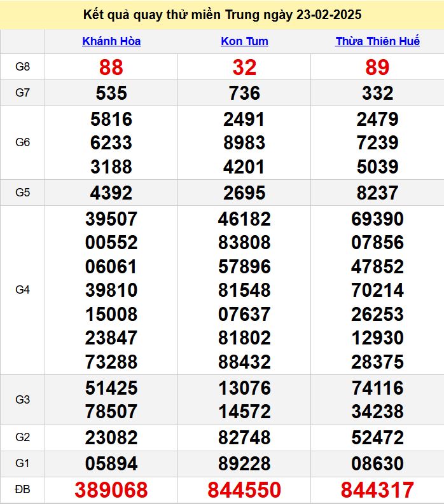Select the G4 row label
444x504 pixels.
click(22, 290)
